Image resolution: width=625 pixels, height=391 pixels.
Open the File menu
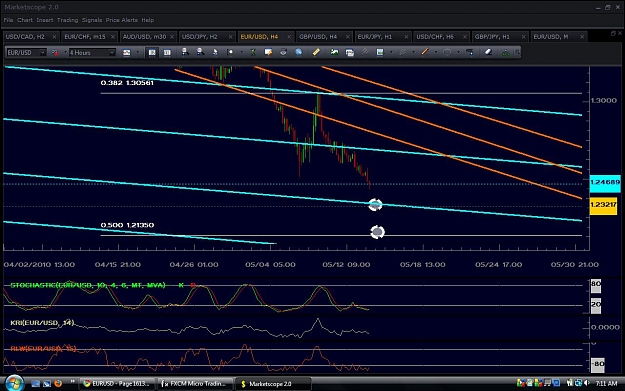pos(8,20)
